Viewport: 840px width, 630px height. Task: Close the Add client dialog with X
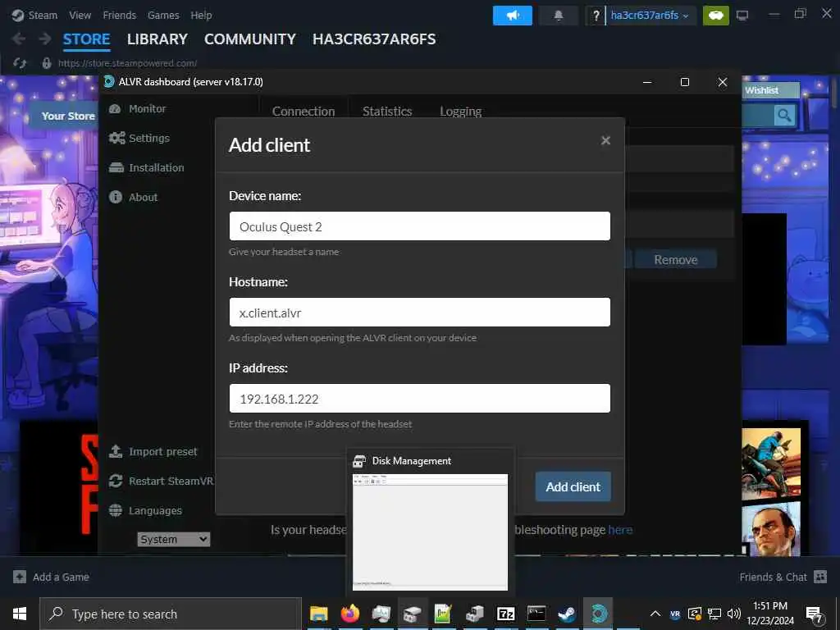[x=605, y=140]
